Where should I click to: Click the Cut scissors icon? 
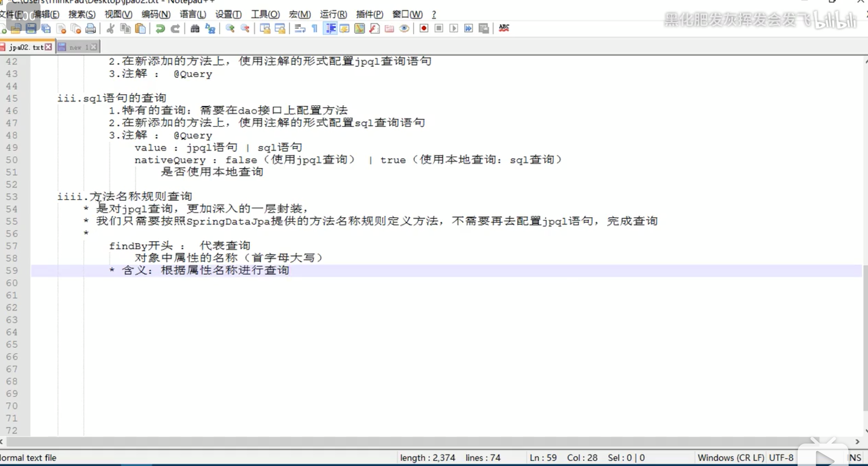(110, 29)
